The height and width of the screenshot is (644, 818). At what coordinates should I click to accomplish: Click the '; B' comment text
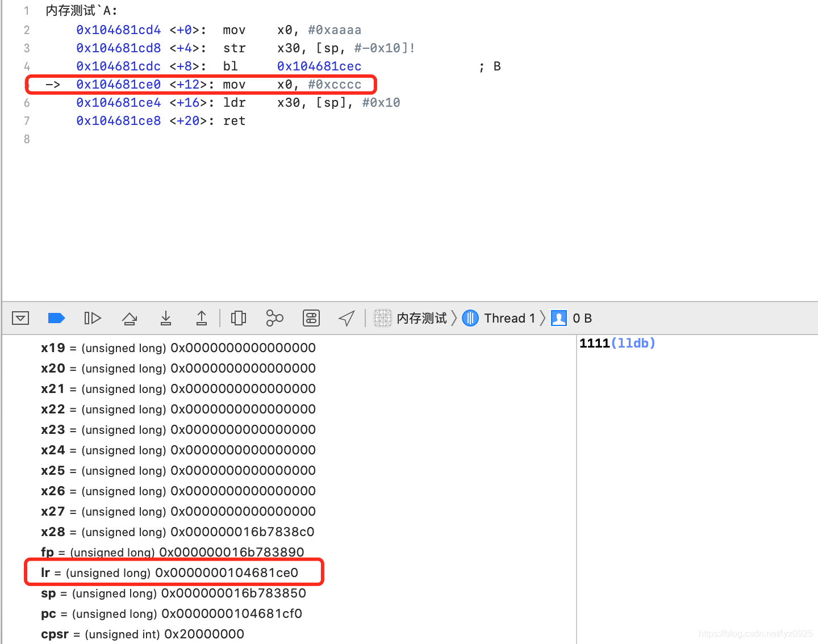[x=490, y=66]
